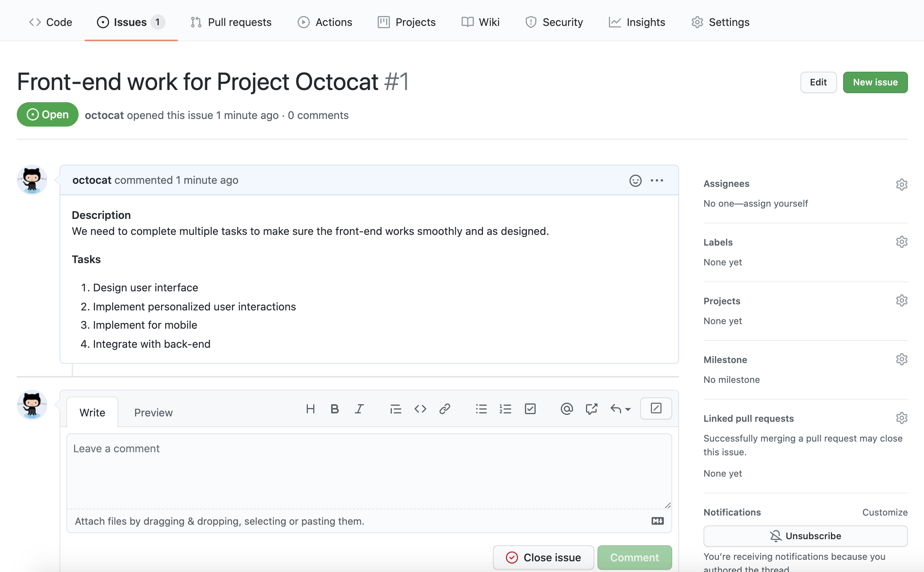Toggle bold text formatting

[x=334, y=408]
